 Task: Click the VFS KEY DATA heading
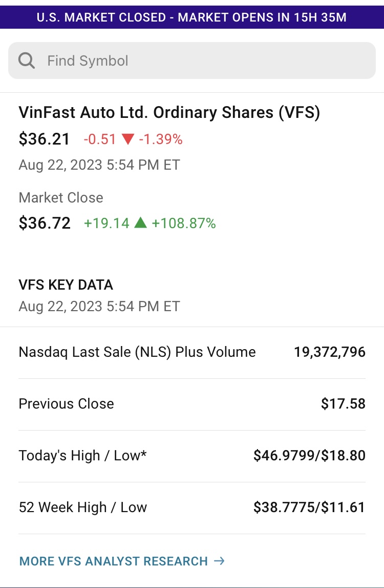pyautogui.click(x=66, y=285)
